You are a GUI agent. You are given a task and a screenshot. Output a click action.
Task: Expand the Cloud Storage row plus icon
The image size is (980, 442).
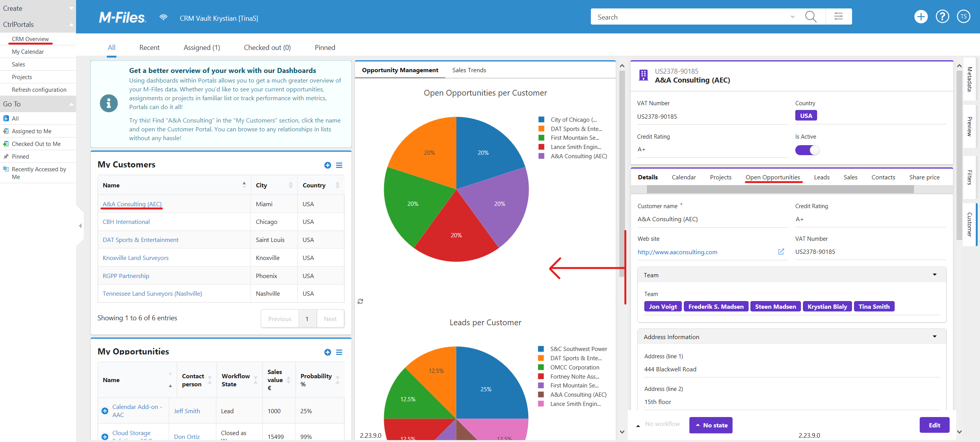(105, 437)
